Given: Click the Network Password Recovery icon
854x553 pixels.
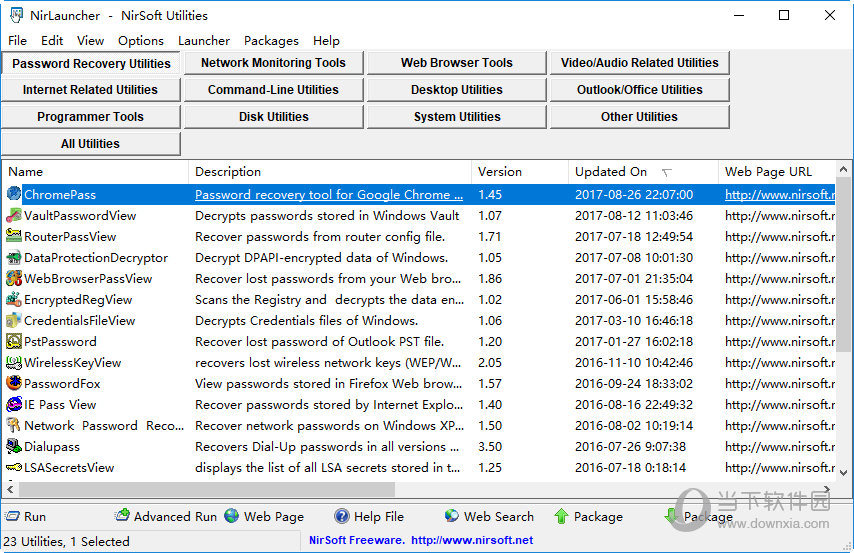Looking at the screenshot, I should point(14,425).
